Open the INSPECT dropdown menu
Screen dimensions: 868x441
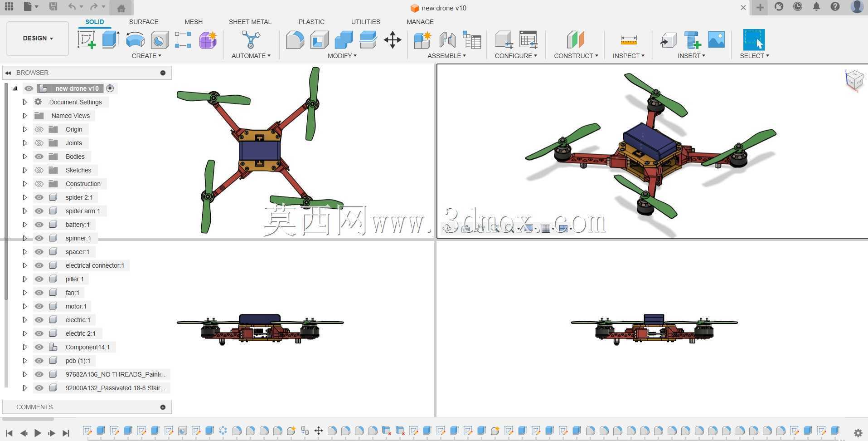coord(629,56)
